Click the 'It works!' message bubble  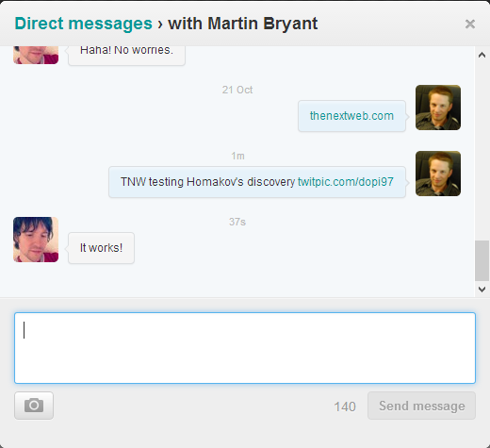tap(101, 248)
